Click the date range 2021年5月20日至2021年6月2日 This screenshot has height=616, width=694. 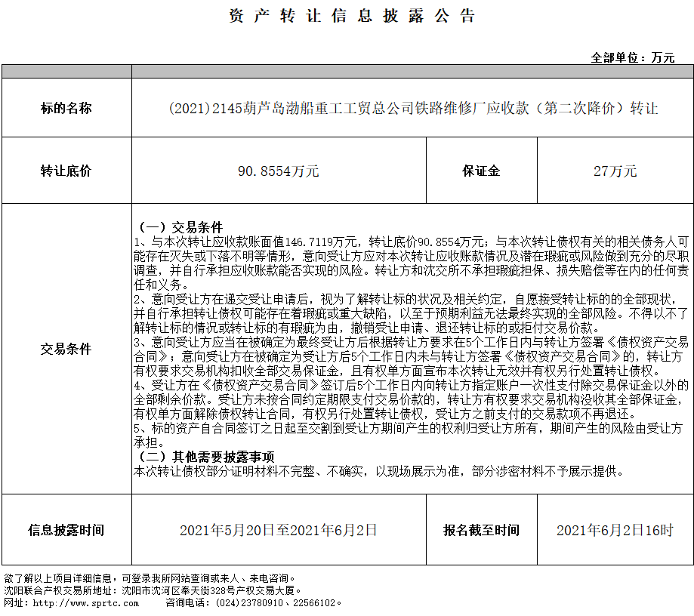[x=279, y=530]
